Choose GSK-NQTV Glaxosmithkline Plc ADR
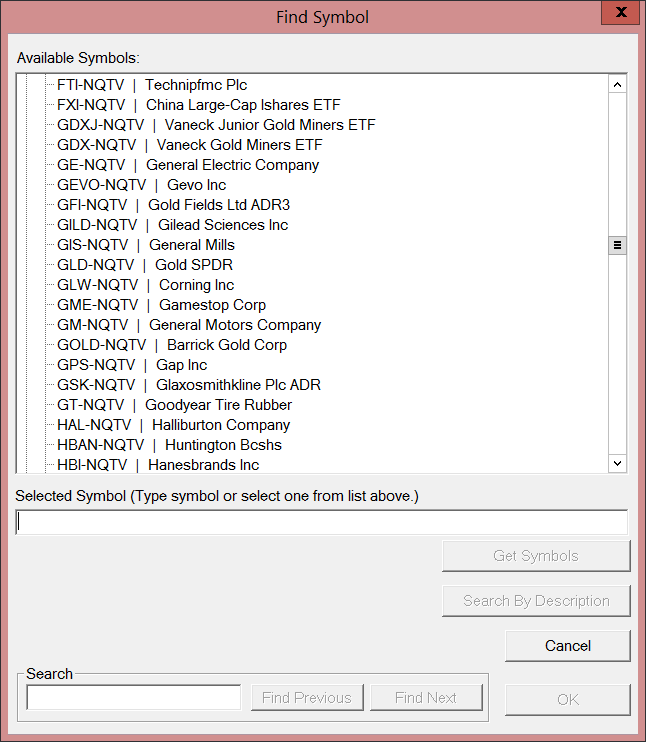Image resolution: width=646 pixels, height=742 pixels. click(x=189, y=385)
